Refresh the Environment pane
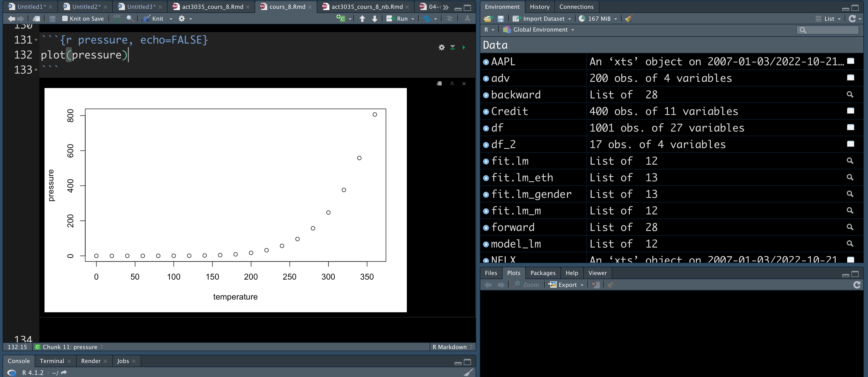 (x=852, y=19)
